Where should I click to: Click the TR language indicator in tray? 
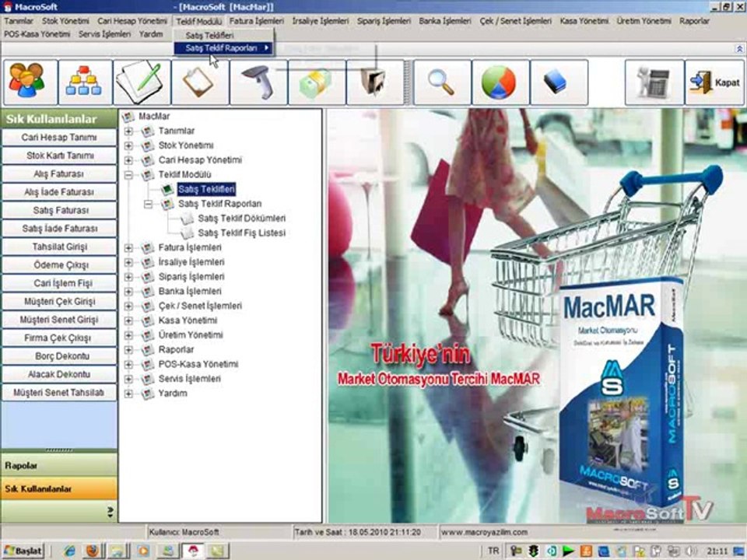pyautogui.click(x=493, y=551)
